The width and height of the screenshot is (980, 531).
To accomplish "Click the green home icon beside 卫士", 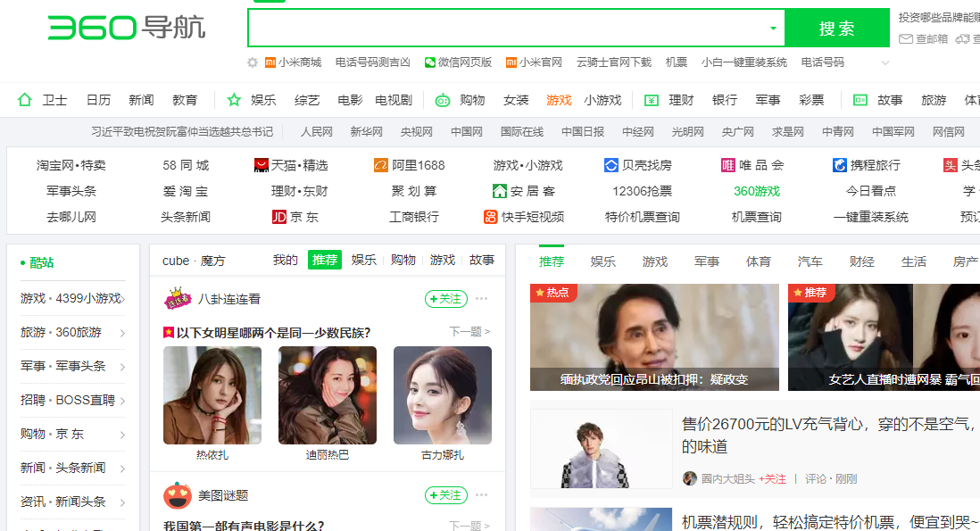I will pos(25,100).
